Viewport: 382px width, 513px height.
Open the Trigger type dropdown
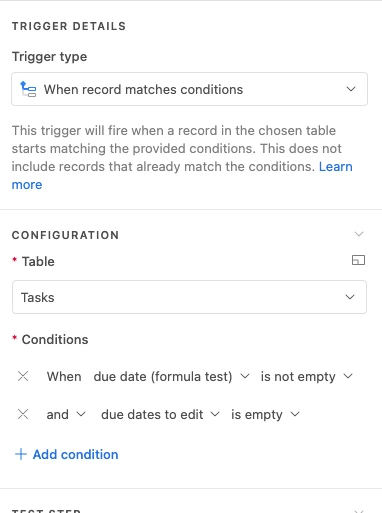(x=189, y=89)
